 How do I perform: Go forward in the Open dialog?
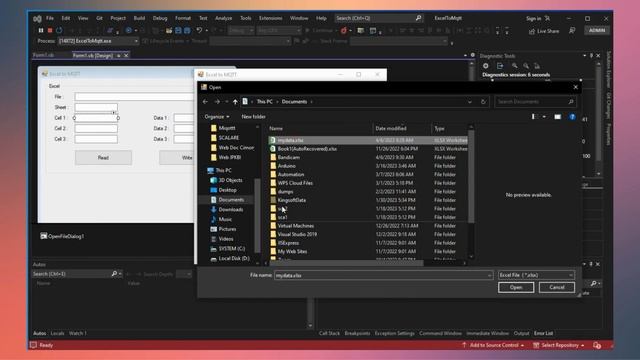pos(217,102)
